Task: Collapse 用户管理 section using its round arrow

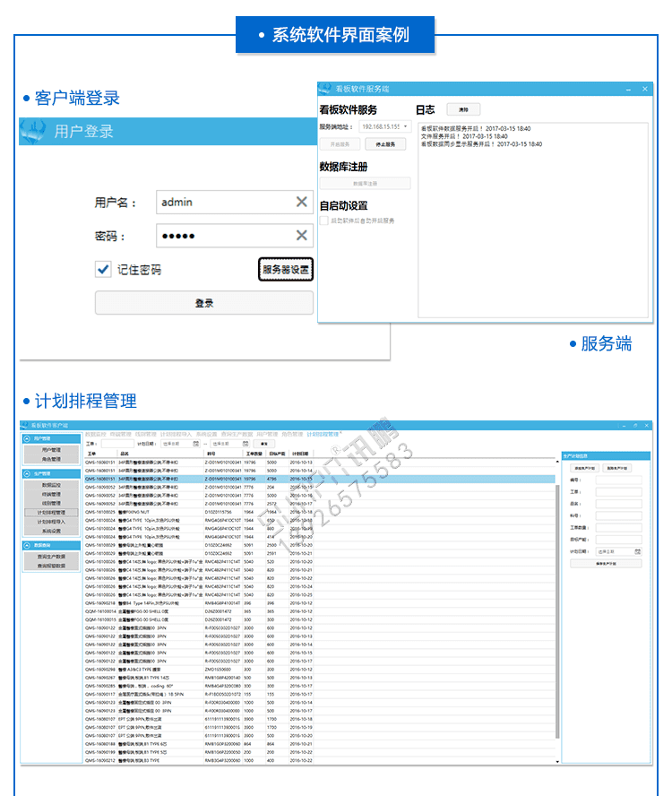Action: [x=26, y=439]
